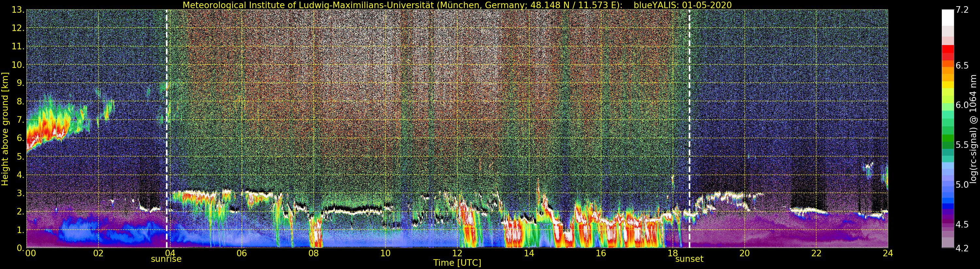The width and height of the screenshot is (980, 269).
Task: Click the 20 tick label on the time axis
Action: (x=744, y=253)
